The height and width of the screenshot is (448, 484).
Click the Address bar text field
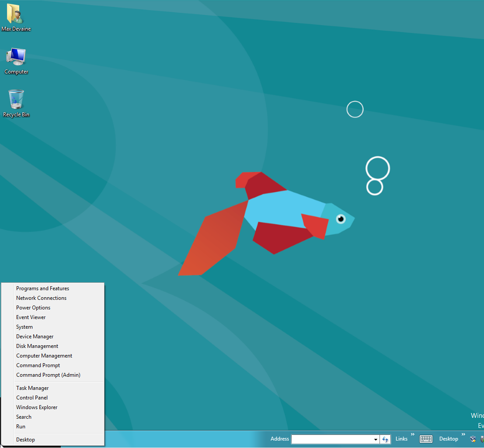click(332, 439)
